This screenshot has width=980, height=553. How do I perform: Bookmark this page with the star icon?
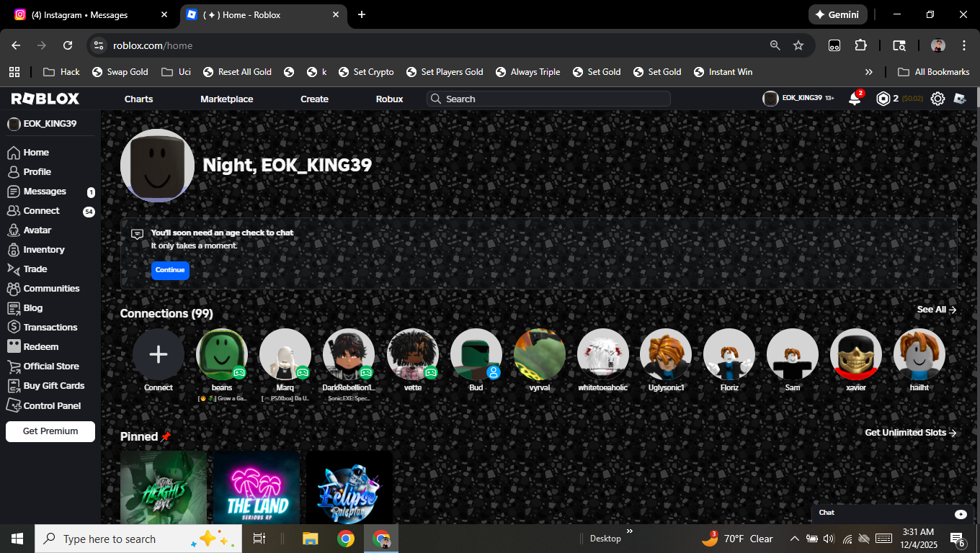(x=798, y=45)
